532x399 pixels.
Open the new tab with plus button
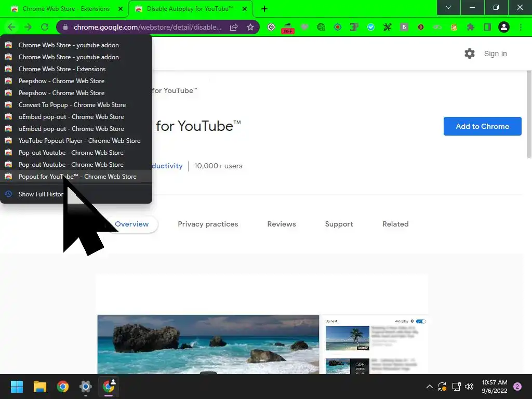pos(264,9)
